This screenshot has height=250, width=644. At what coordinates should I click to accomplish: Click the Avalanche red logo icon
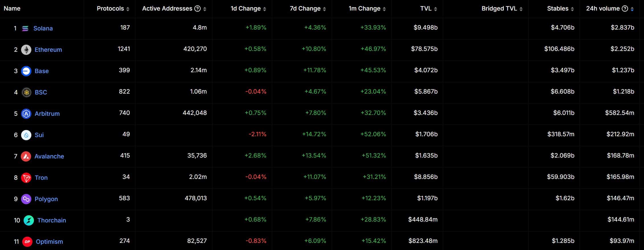tap(26, 156)
